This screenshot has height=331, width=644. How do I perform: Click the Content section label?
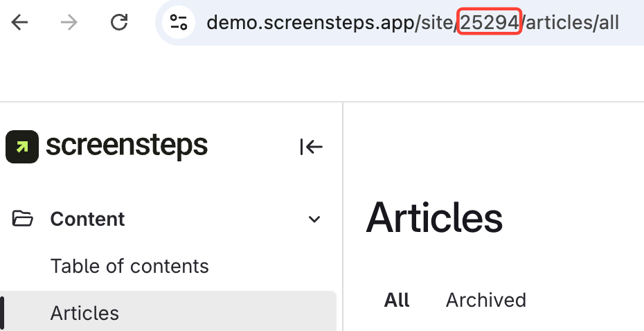87,220
